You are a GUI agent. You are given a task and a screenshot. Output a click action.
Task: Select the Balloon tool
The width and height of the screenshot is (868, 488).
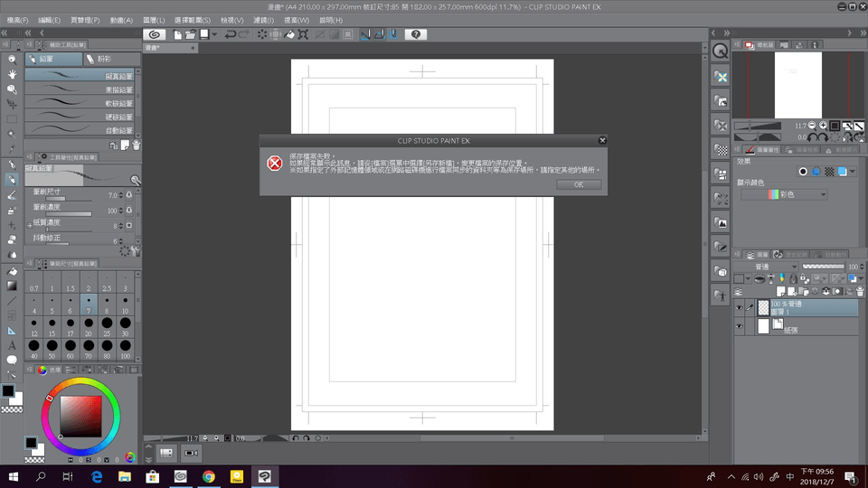click(x=12, y=361)
